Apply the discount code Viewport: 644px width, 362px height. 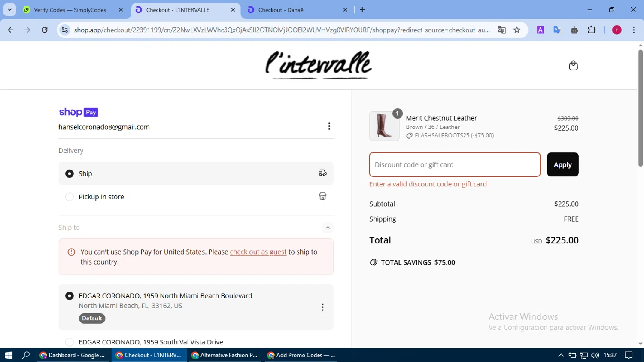[x=562, y=164]
